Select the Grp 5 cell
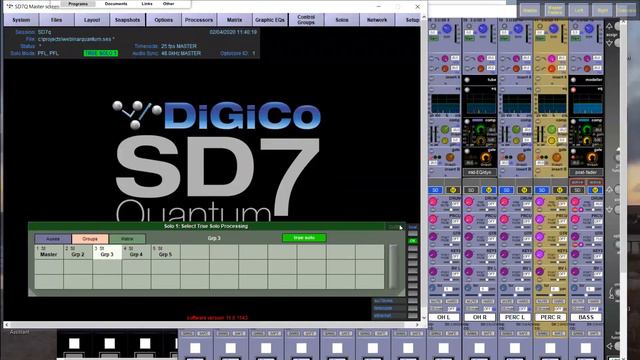 [x=165, y=252]
